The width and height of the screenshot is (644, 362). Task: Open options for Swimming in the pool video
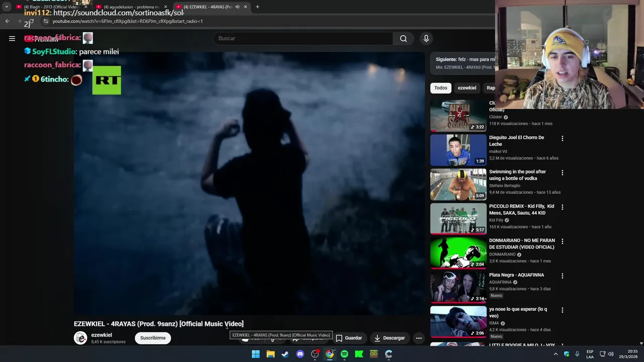(562, 172)
